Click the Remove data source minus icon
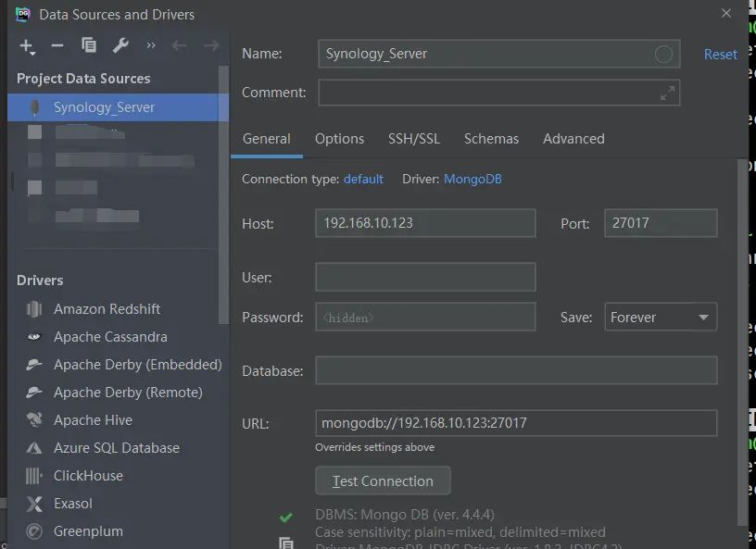The image size is (756, 549). (57, 45)
